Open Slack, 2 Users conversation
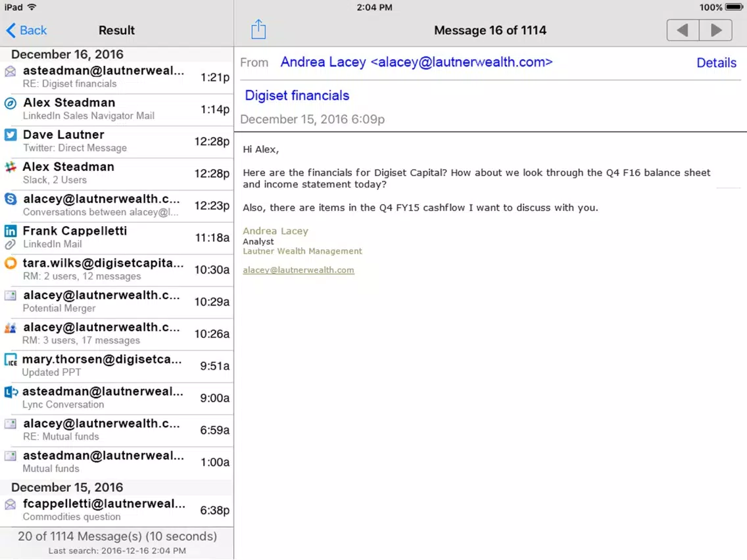The width and height of the screenshot is (747, 560). coord(117,174)
